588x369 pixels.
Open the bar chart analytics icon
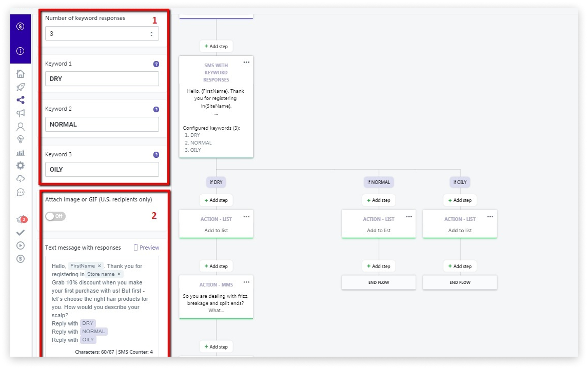pos(21,153)
